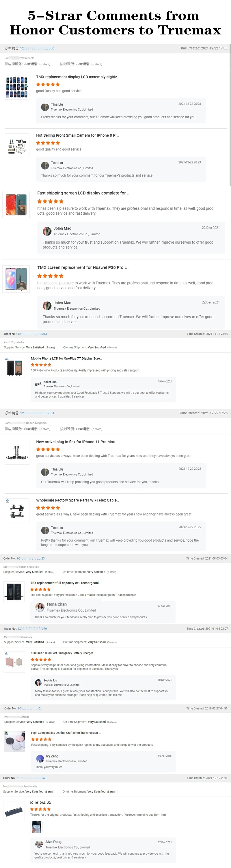Open the OnePlus 7T display product thumbnail
Image resolution: width=231 pixels, height=868 pixels.
pos(14,367)
